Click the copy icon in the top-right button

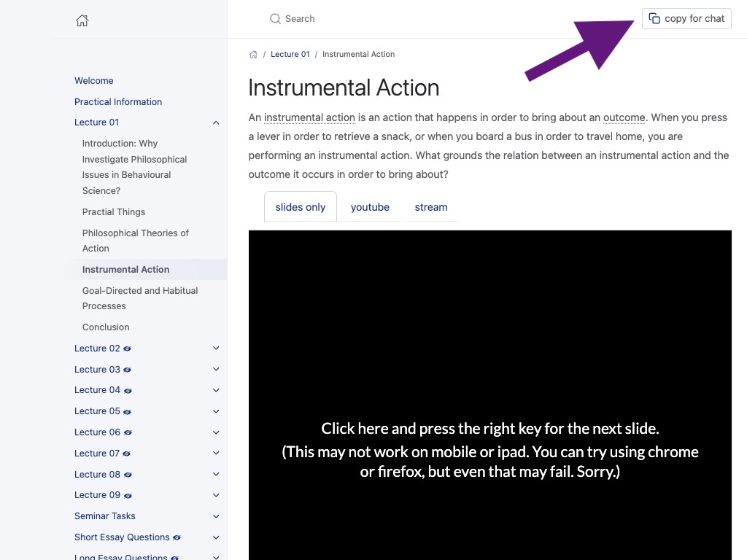[654, 19]
